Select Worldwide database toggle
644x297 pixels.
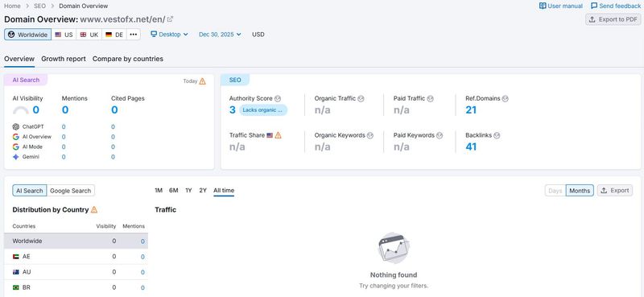coord(28,35)
